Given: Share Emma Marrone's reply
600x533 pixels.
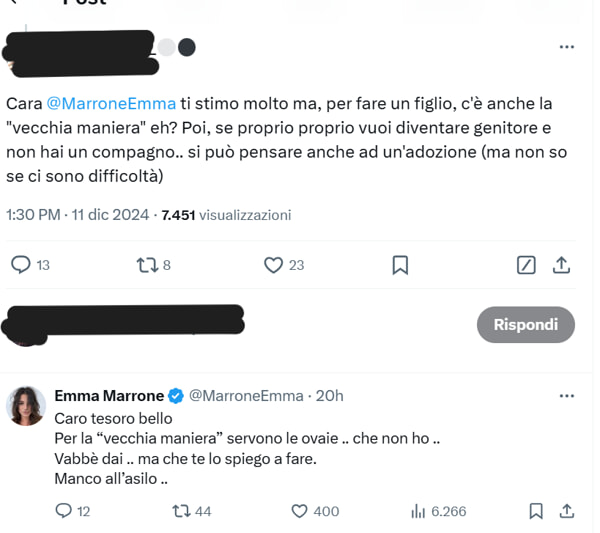Looking at the screenshot, I should click(566, 511).
